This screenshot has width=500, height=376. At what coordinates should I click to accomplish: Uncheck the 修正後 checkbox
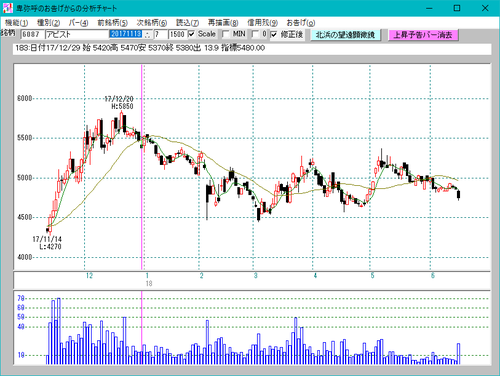tap(274, 34)
